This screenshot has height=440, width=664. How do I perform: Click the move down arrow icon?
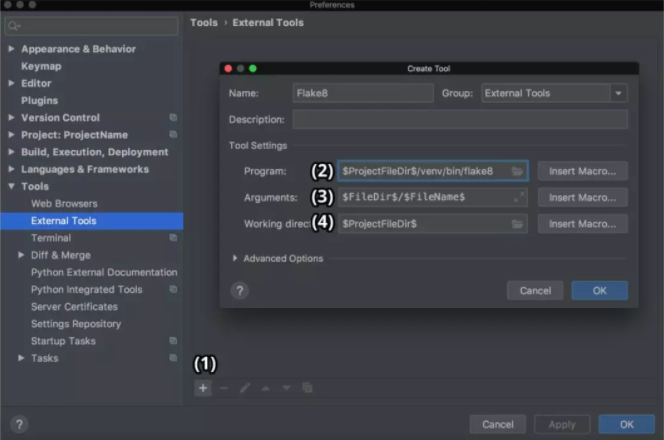[x=287, y=387]
